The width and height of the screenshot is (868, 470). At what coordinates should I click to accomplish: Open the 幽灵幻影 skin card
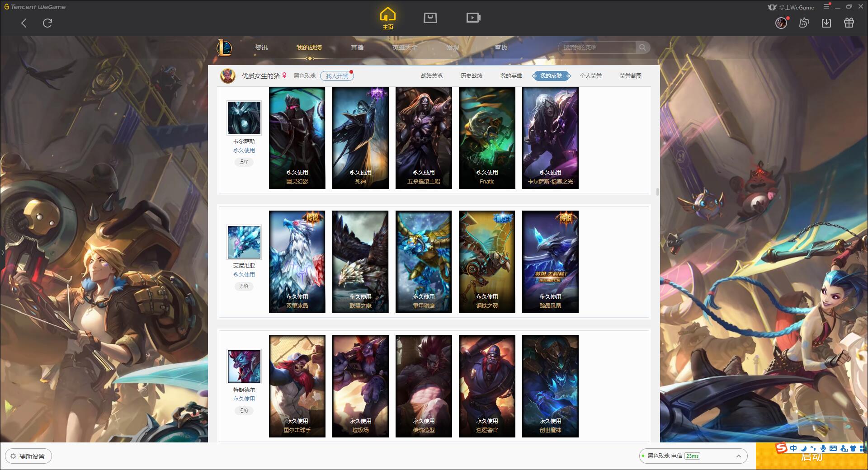coord(297,138)
